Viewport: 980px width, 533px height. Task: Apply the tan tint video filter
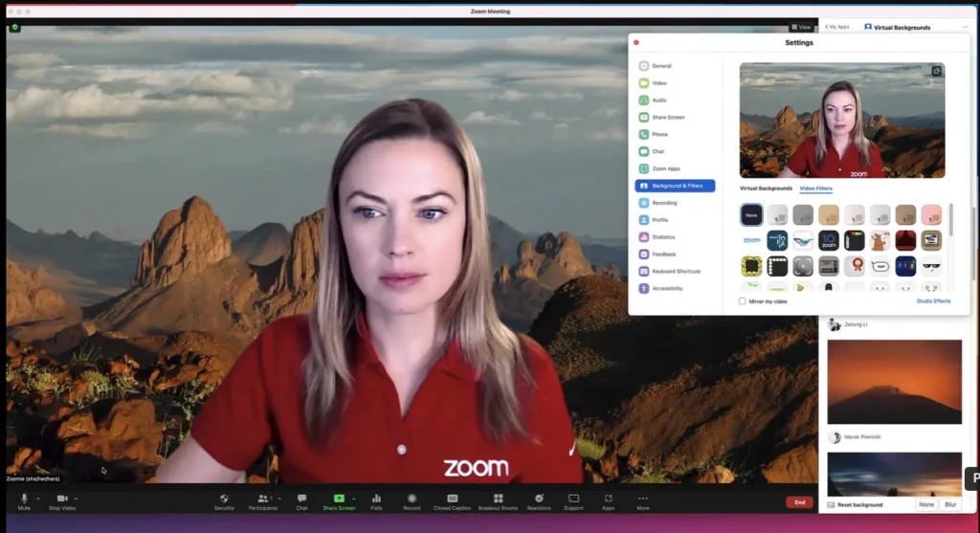coord(829,215)
